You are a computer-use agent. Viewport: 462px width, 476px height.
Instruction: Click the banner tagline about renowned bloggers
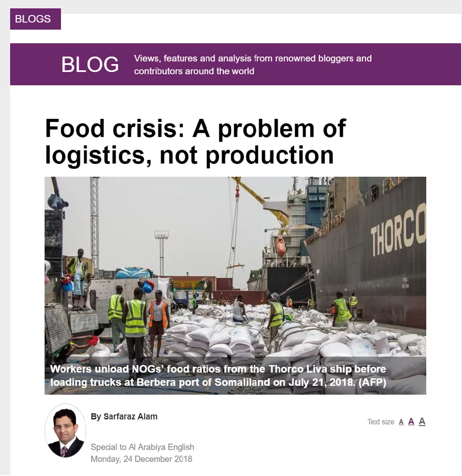tap(253, 65)
